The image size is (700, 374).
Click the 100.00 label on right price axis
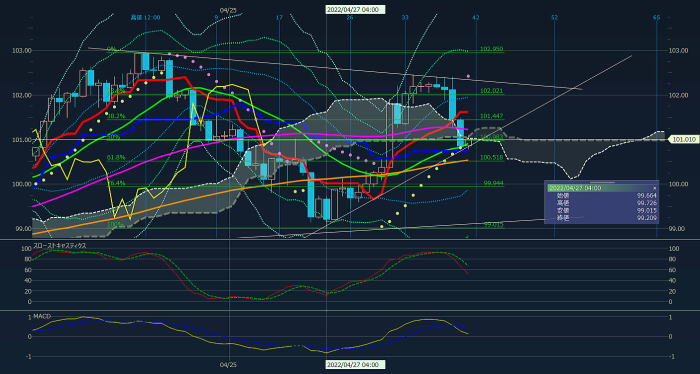point(678,184)
